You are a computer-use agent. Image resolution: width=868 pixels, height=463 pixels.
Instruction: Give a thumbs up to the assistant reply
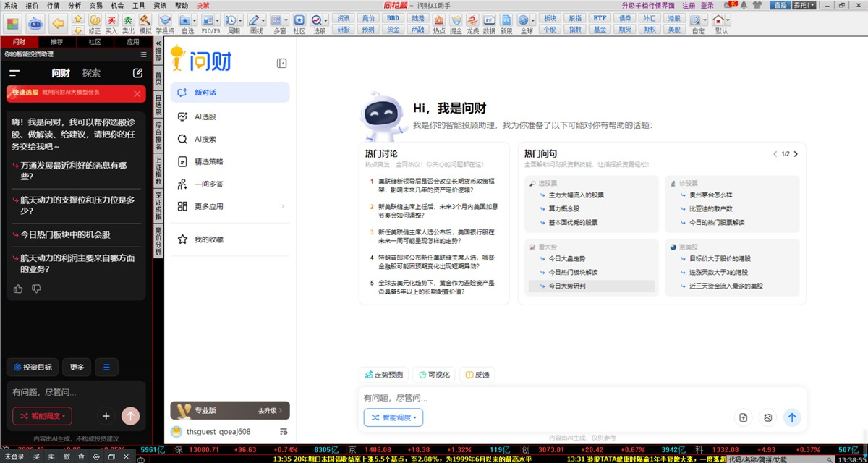tap(18, 289)
